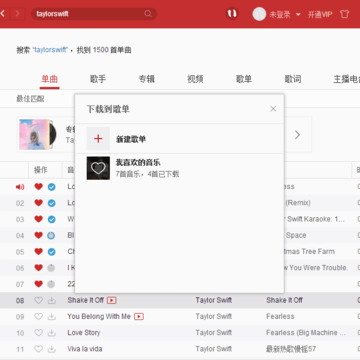Click the Shake It Off song title
Viewport: 360px width, 360px height.
click(x=86, y=300)
